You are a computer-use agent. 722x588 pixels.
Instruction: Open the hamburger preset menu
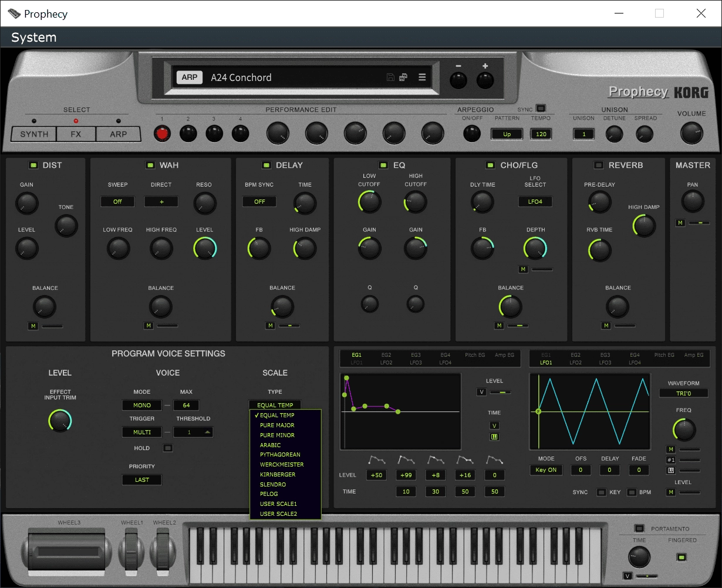tap(421, 77)
